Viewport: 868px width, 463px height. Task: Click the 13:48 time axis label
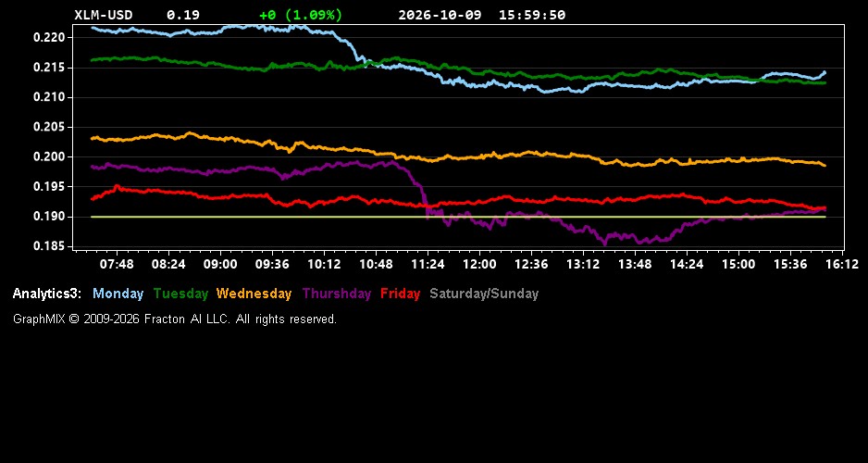click(635, 265)
